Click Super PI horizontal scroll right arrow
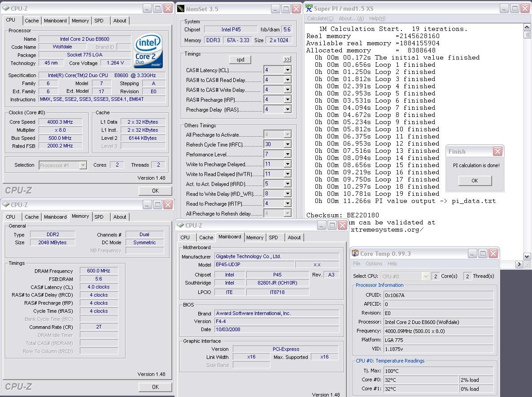 pyautogui.click(x=519, y=264)
